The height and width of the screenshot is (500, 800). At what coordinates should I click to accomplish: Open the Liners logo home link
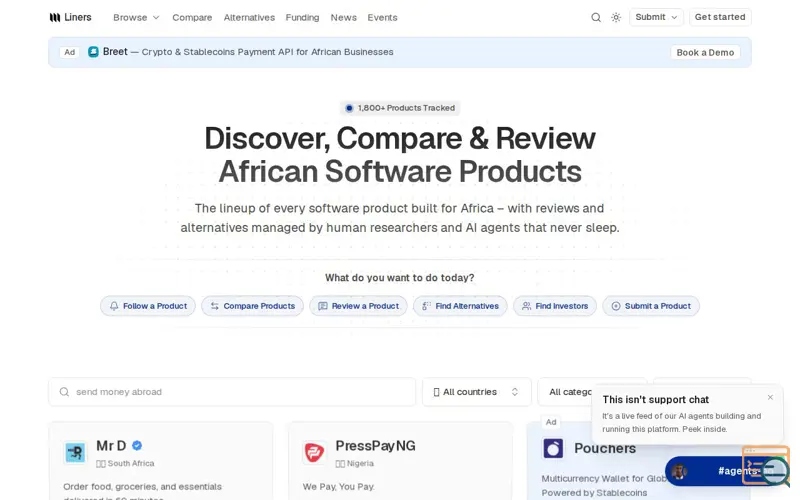click(70, 17)
